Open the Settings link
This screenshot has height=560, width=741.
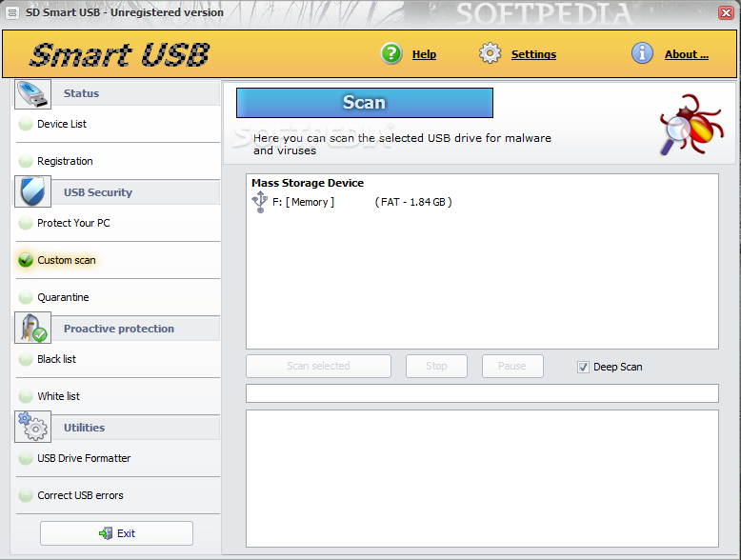point(533,54)
